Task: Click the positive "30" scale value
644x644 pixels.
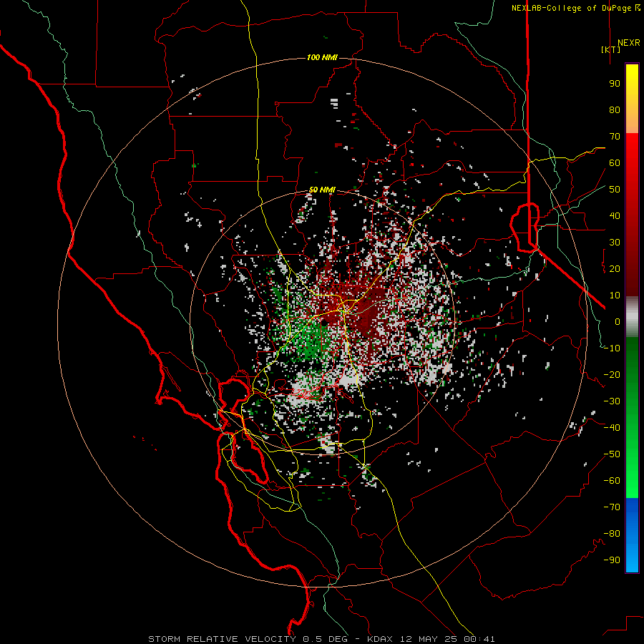Action: pyautogui.click(x=615, y=243)
